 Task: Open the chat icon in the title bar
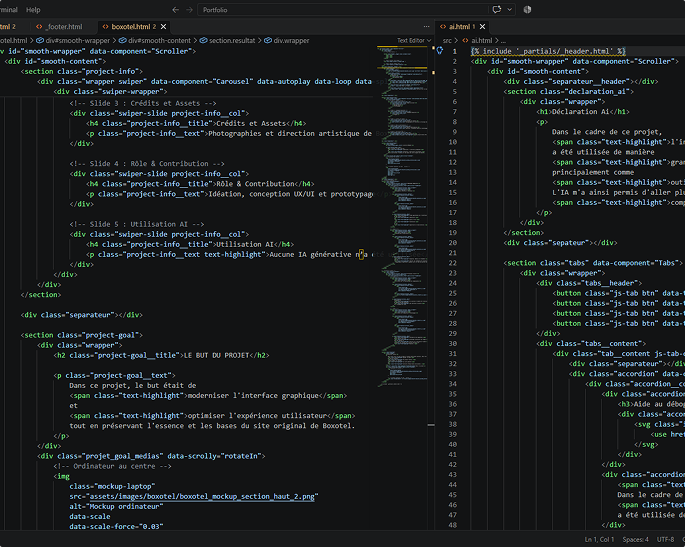coord(497,10)
